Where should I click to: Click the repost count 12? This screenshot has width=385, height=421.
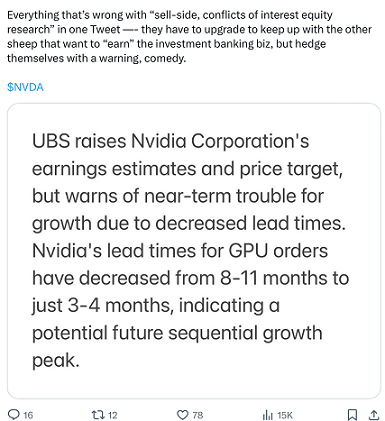coord(113,415)
